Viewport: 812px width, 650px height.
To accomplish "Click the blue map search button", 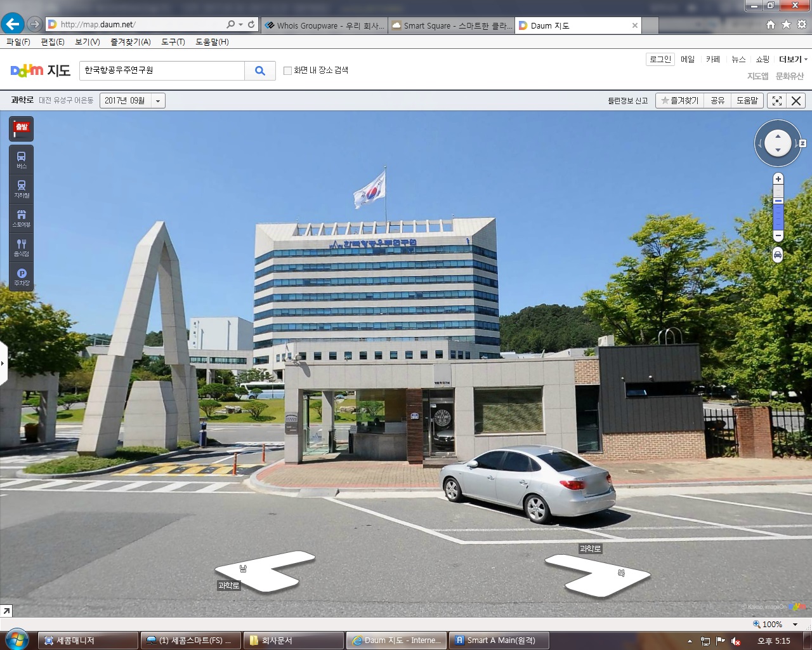I will coord(260,70).
